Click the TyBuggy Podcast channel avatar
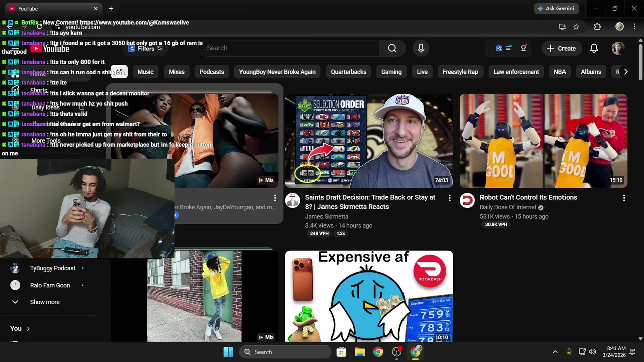Screen dimensions: 644x362 point(15,268)
